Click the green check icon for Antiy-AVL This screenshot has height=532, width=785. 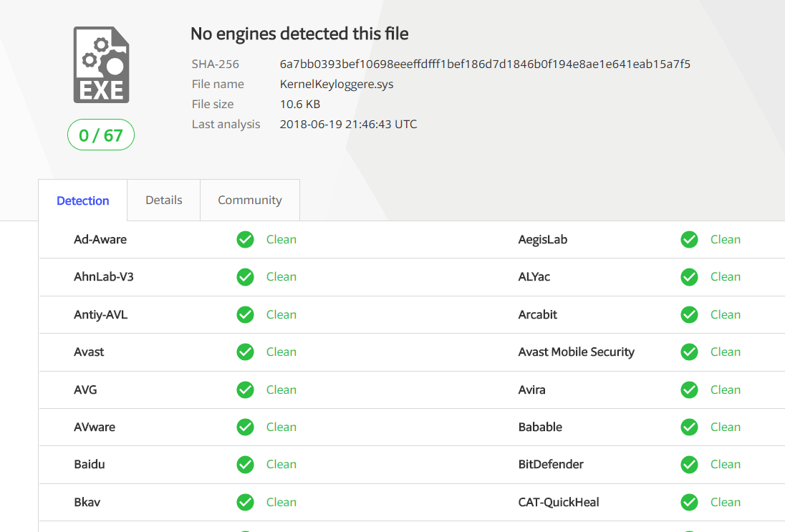(245, 315)
